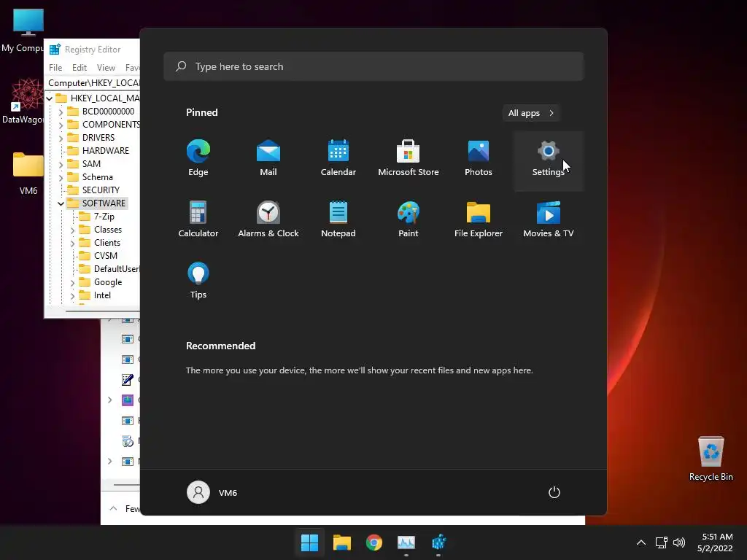Show All apps list
Screen dimensions: 747x560
531,113
